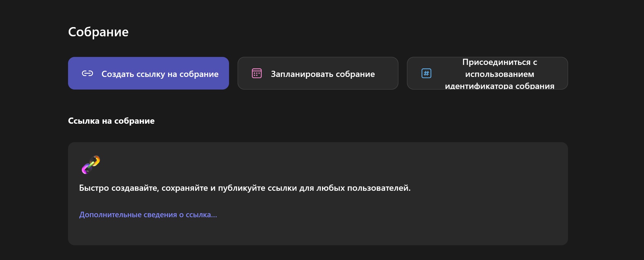Click Присоединиться с использованием идентификатора собрания
Screen dimensions: 644x260
(x=487, y=73)
